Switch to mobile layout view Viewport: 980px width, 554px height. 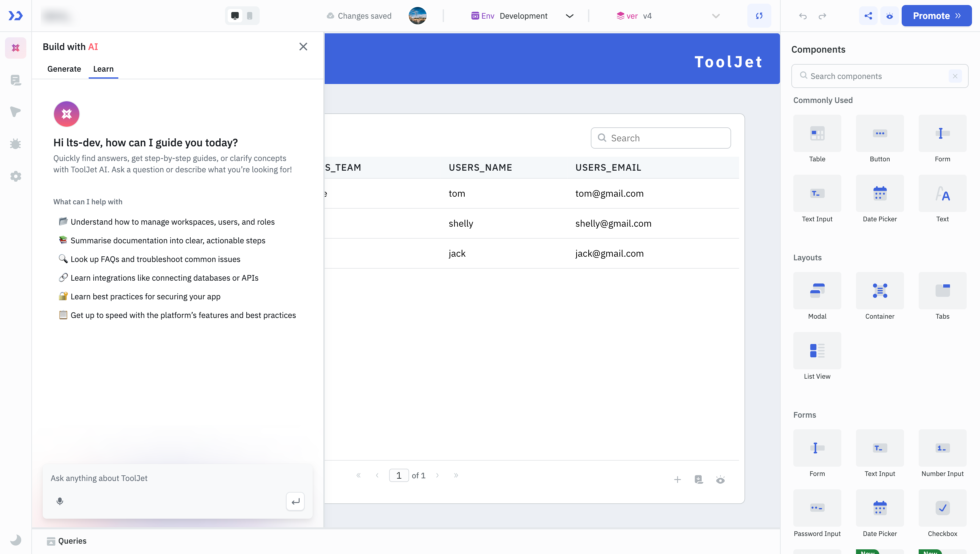(x=250, y=16)
